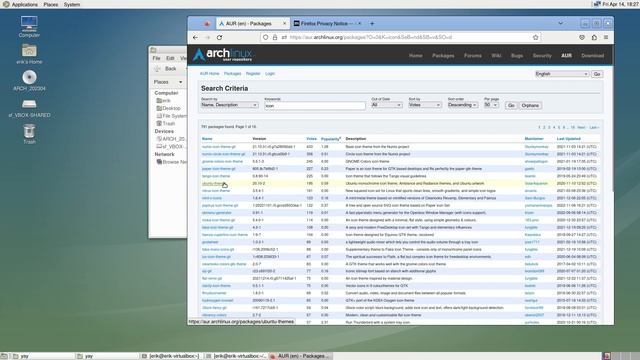Screen dimensions: 640x360
Task: Close the AUR Packages tab
Action: click(x=284, y=23)
